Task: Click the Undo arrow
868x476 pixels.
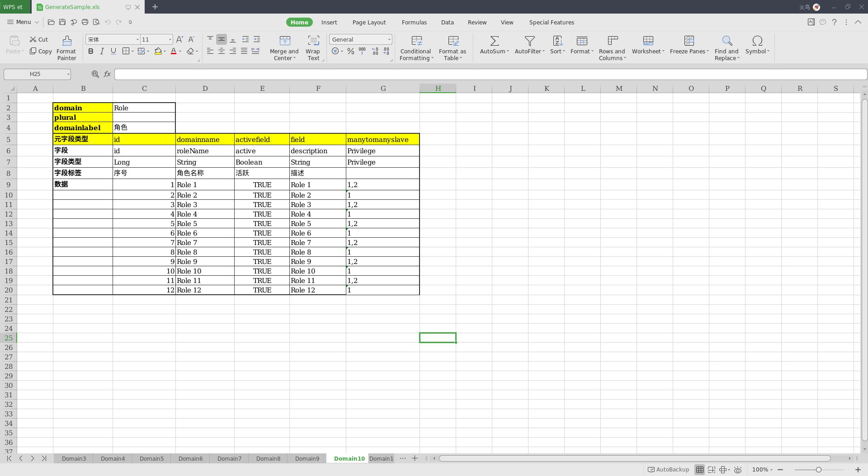Action: 108,22
